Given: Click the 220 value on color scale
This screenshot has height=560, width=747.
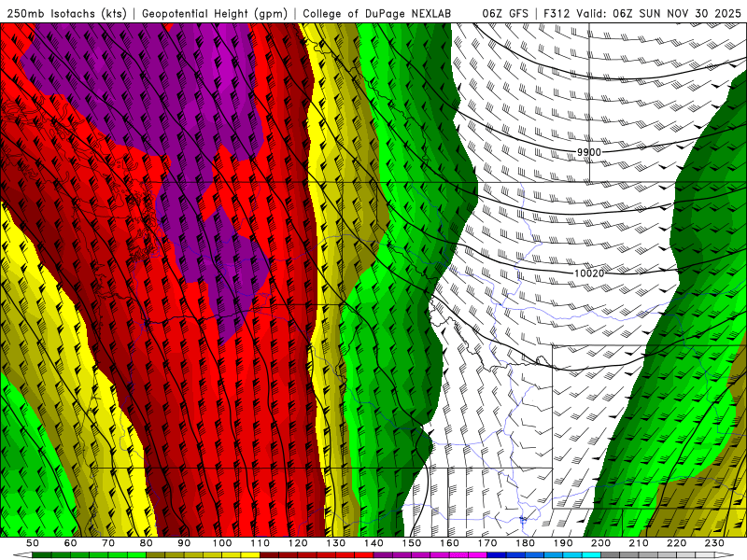Looking at the screenshot, I should click(x=676, y=543).
